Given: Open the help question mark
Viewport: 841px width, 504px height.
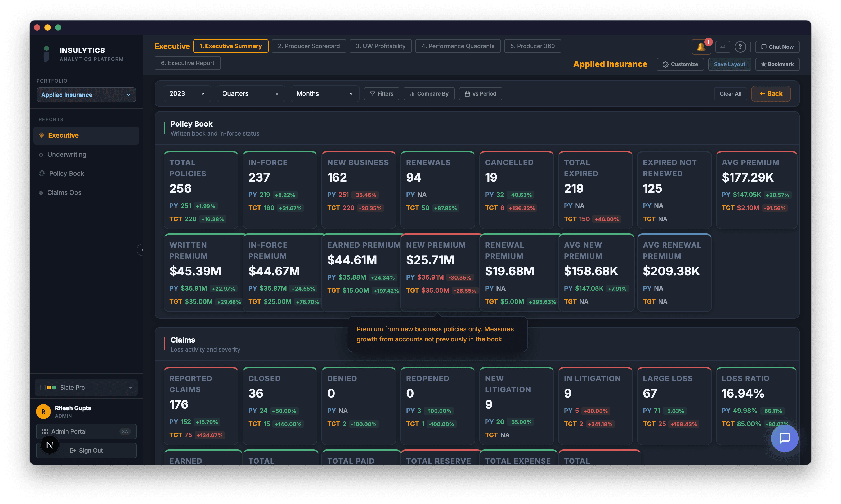Looking at the screenshot, I should click(x=740, y=47).
